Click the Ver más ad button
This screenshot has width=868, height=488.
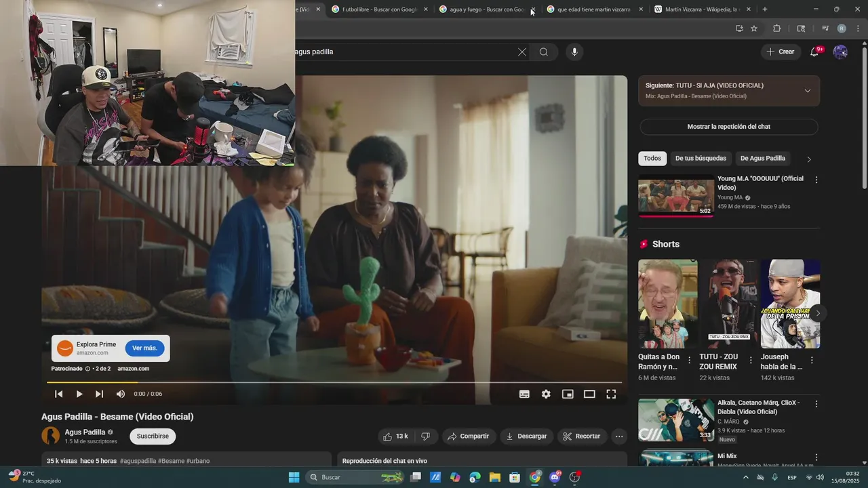pos(144,348)
